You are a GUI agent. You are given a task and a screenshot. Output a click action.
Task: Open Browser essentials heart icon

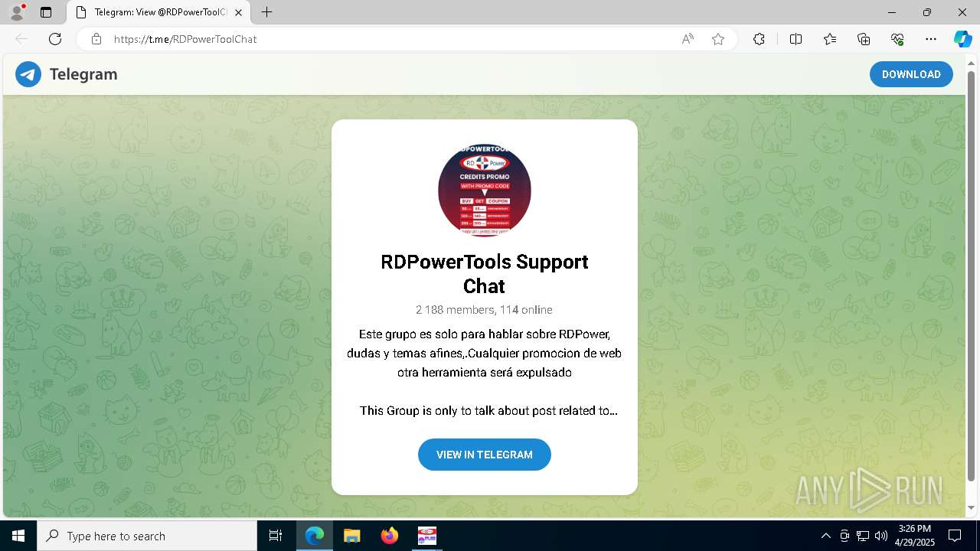coord(897,39)
